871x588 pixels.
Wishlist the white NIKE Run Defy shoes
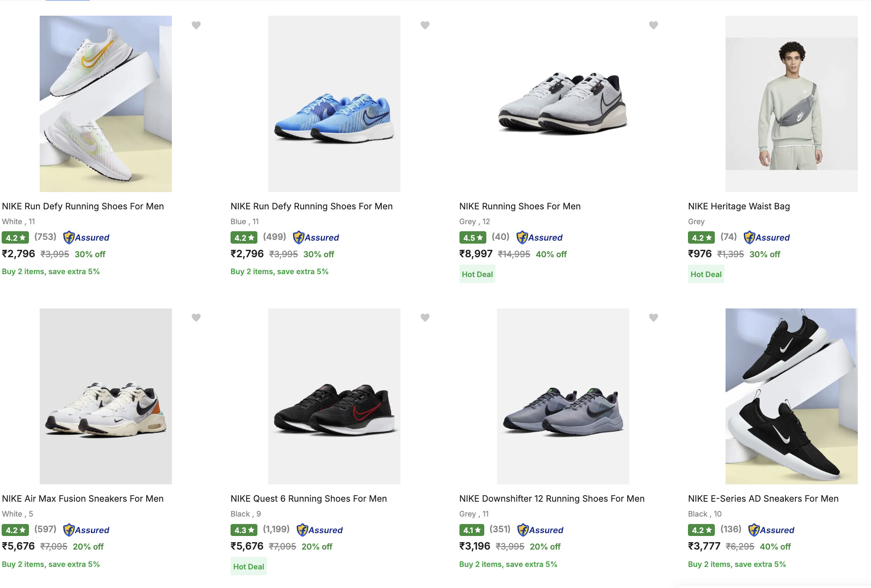(196, 25)
